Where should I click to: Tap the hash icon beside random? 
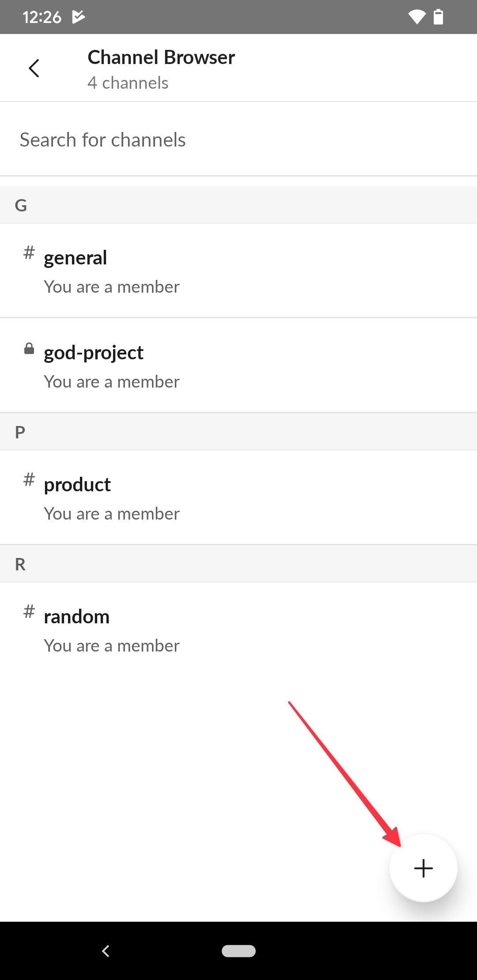(x=29, y=613)
